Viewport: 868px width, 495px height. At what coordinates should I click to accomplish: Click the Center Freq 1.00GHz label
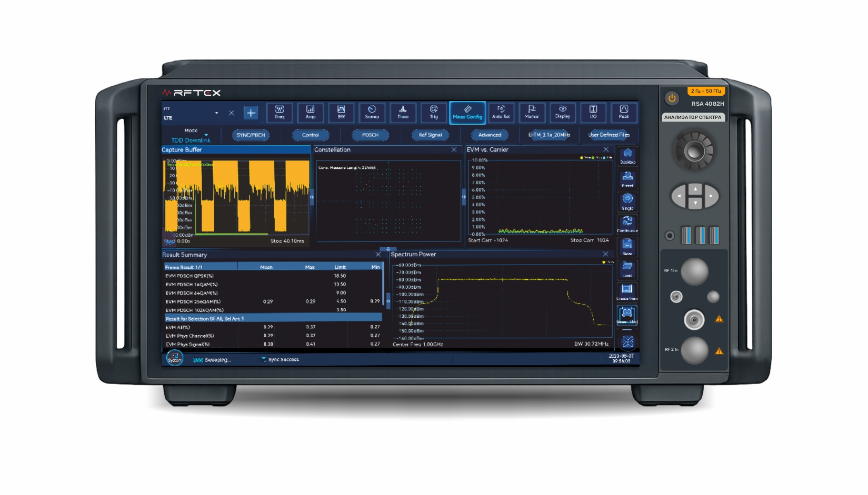pos(418,345)
